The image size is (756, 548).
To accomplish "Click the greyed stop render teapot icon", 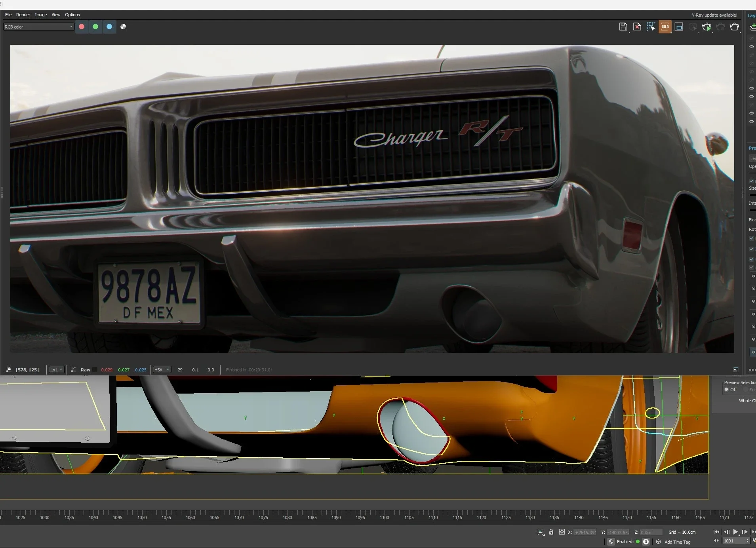I will coord(720,27).
